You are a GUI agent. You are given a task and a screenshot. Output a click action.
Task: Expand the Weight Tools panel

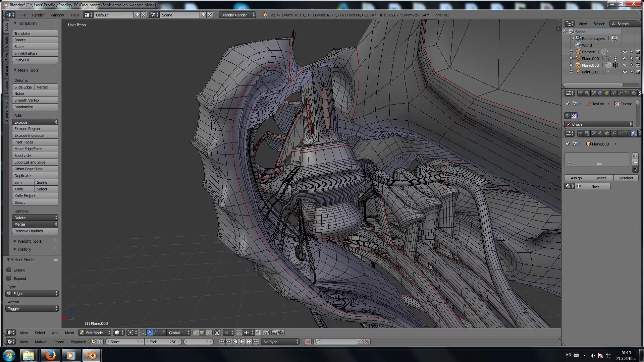click(x=30, y=241)
